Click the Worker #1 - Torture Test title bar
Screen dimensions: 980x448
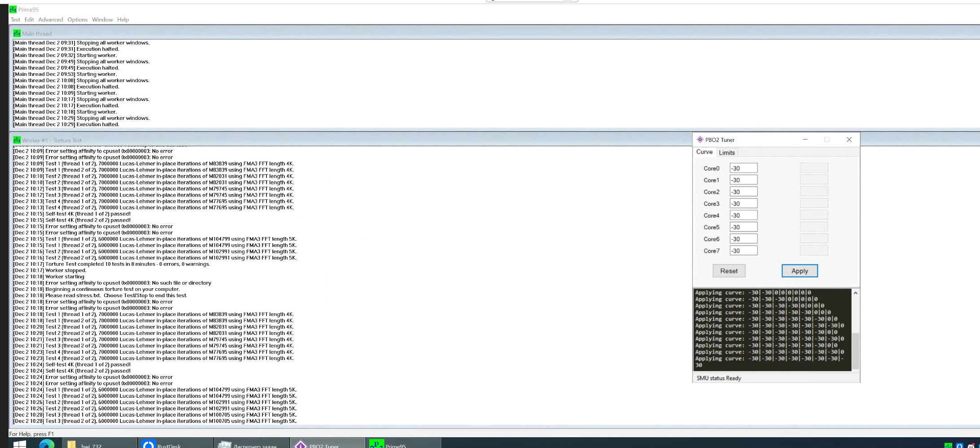pyautogui.click(x=350, y=140)
